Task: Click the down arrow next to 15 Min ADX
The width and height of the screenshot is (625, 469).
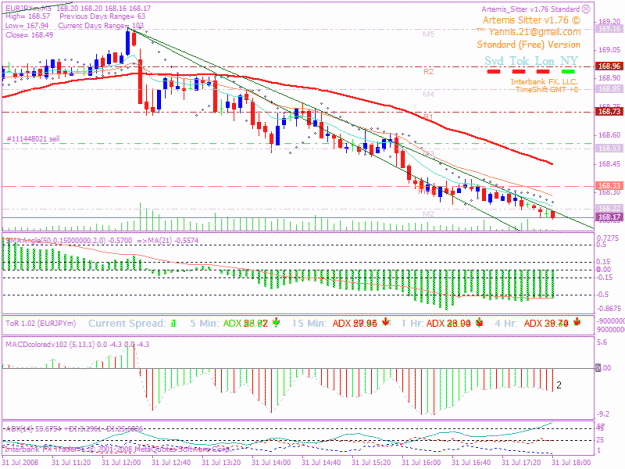Action: point(386,322)
